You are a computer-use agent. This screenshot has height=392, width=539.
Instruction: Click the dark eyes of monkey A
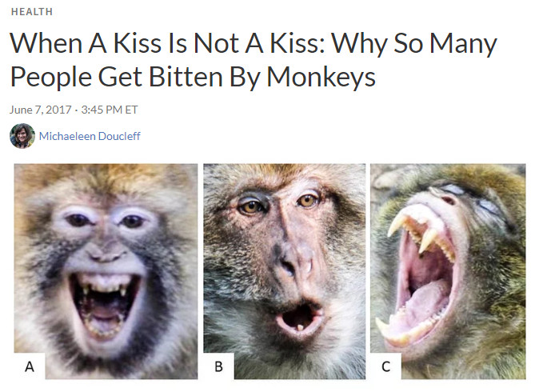tap(106, 221)
